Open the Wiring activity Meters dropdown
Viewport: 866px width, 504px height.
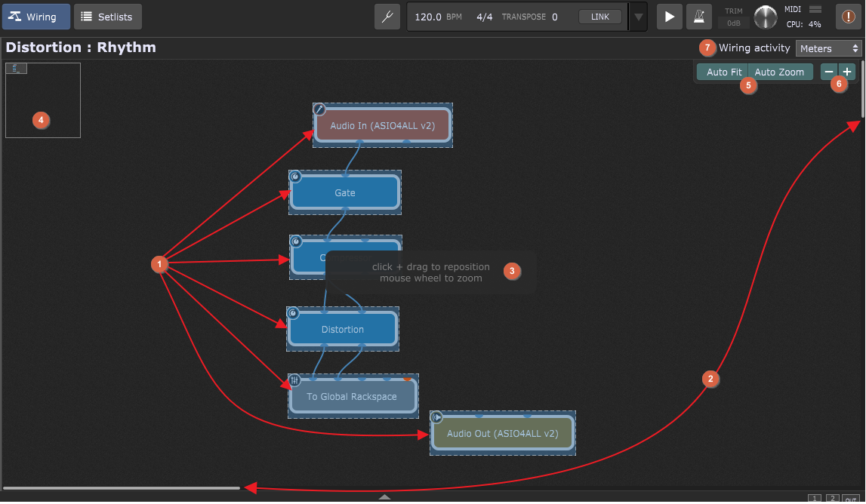pyautogui.click(x=828, y=48)
